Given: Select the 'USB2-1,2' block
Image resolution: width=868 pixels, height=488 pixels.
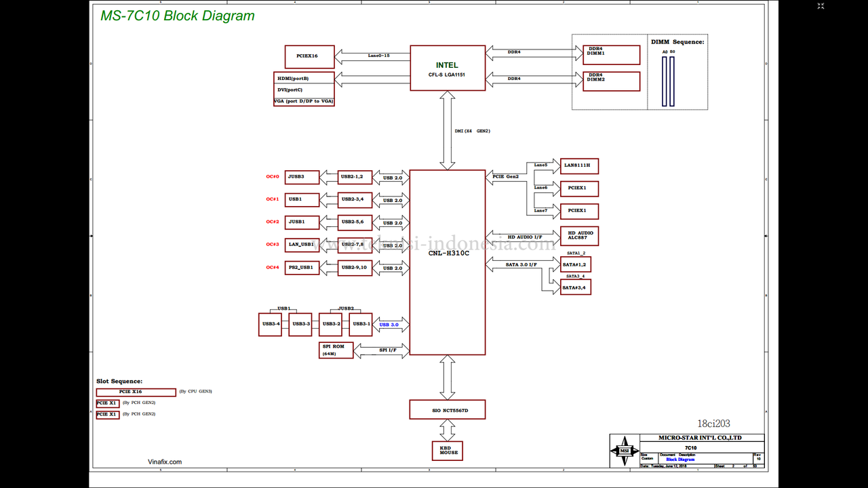Looking at the screenshot, I should (355, 177).
